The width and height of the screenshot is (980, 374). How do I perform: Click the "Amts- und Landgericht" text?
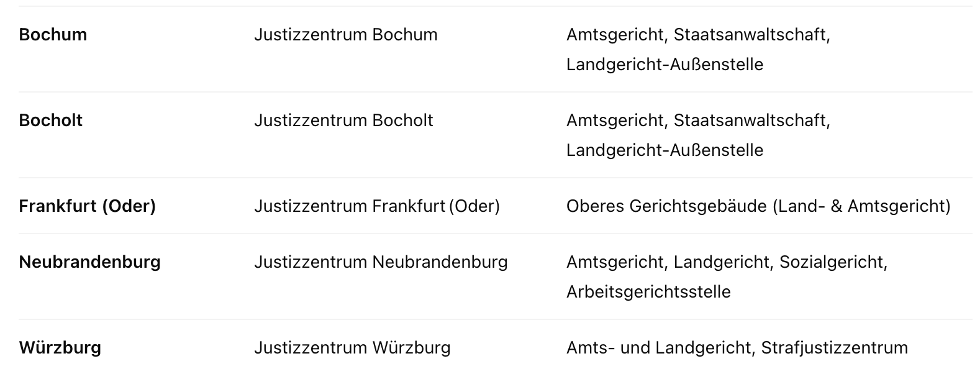[658, 348]
